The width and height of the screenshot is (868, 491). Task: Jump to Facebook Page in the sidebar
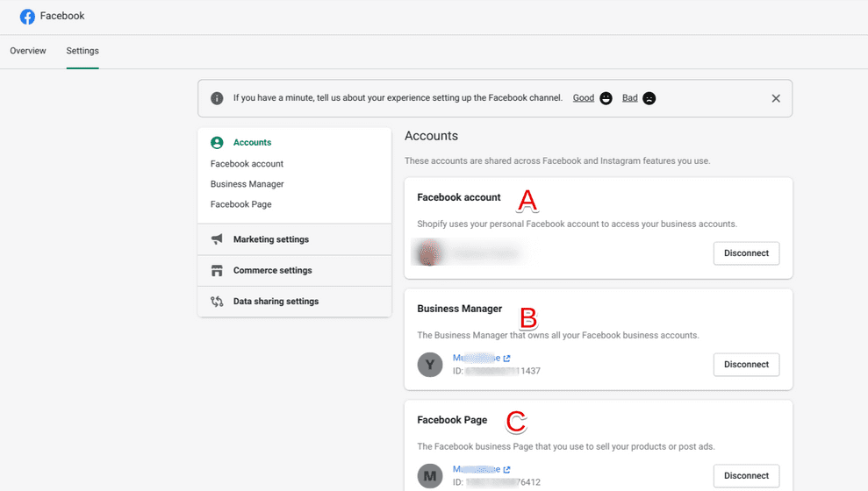point(240,204)
